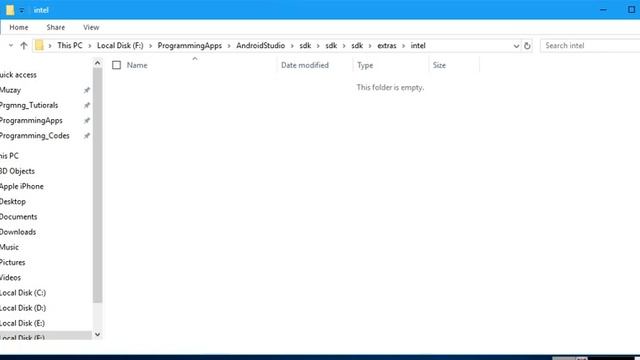This screenshot has width=640, height=360.
Task: Click the navigation pane scroll-up arrow
Action: [97, 63]
